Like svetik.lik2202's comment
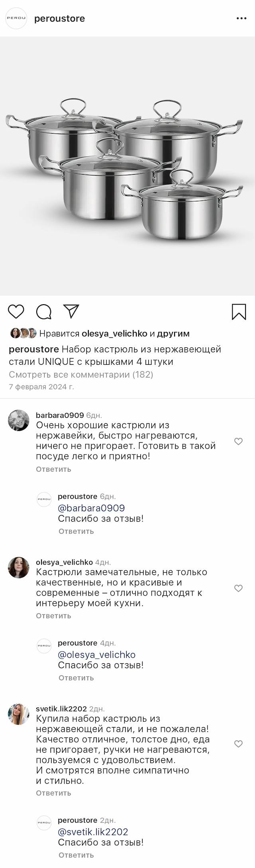 tap(238, 744)
